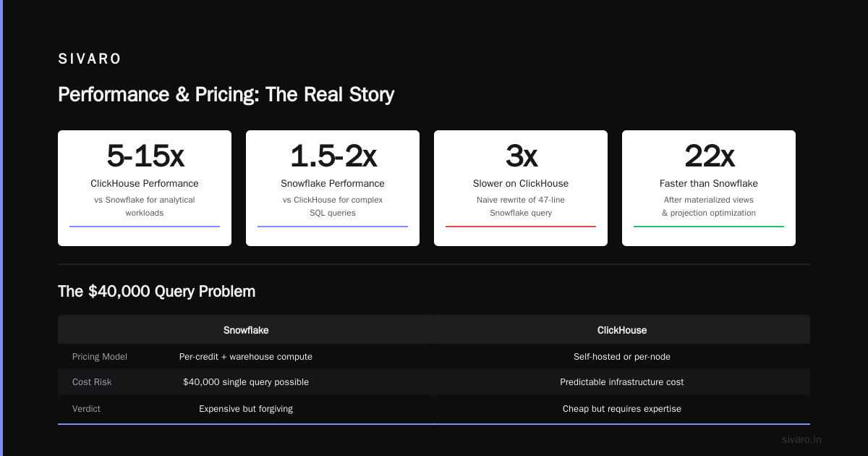Click the 'Snowflake Performance' card label

tap(333, 184)
